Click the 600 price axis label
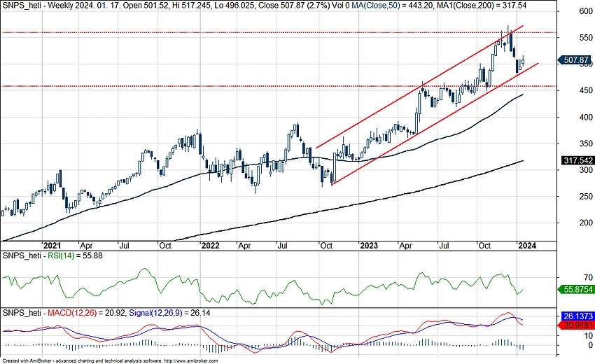 click(x=586, y=11)
